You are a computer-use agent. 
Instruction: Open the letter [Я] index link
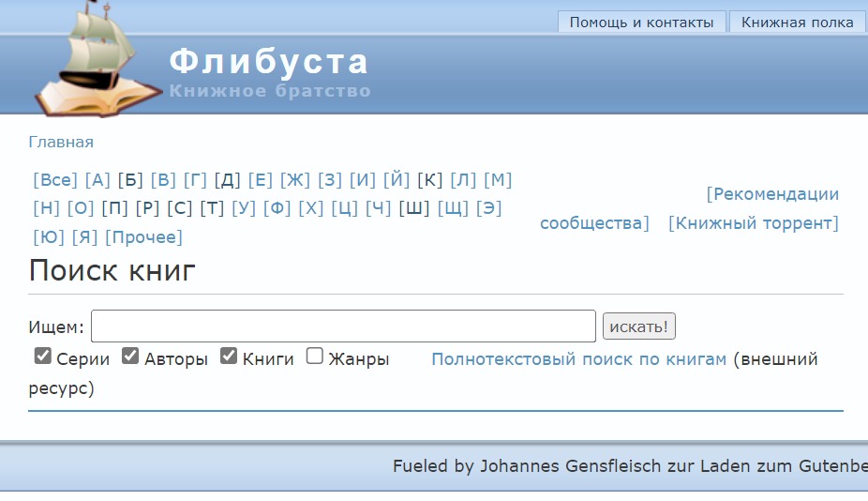[x=84, y=237]
